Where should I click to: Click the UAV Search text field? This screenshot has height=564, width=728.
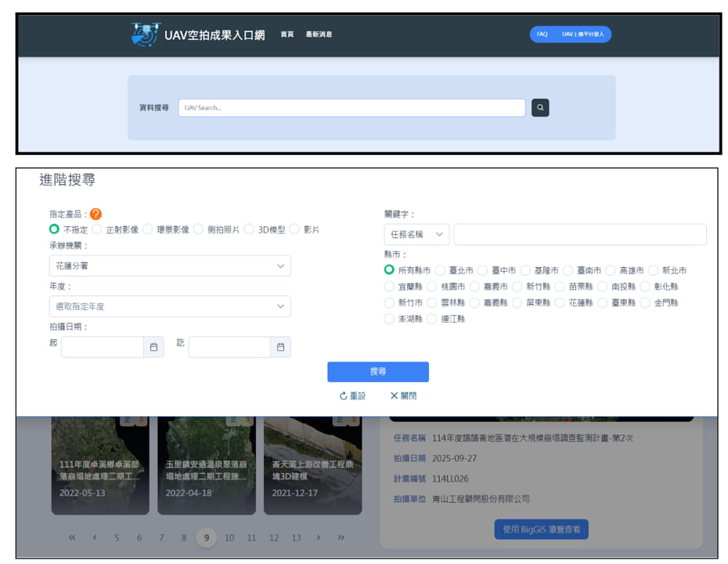(x=351, y=107)
